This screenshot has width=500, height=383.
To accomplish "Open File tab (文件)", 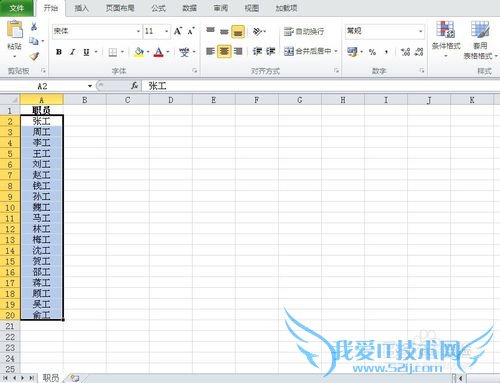I will (16, 8).
